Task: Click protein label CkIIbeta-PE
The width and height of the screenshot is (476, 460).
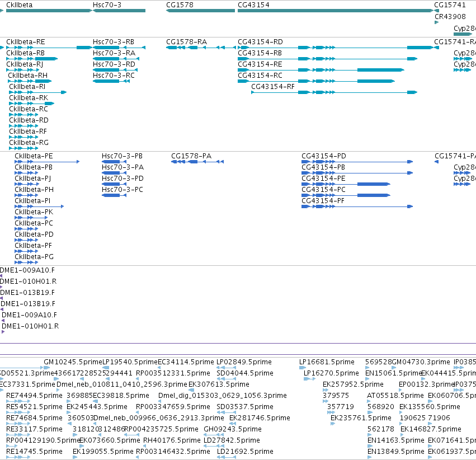Action: (x=34, y=156)
